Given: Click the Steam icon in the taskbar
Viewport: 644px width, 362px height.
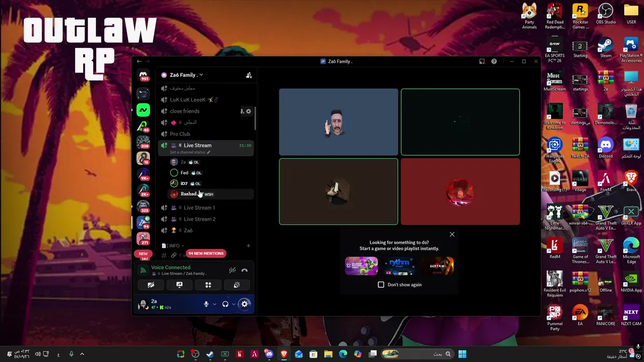Looking at the screenshot, I should coord(210,354).
